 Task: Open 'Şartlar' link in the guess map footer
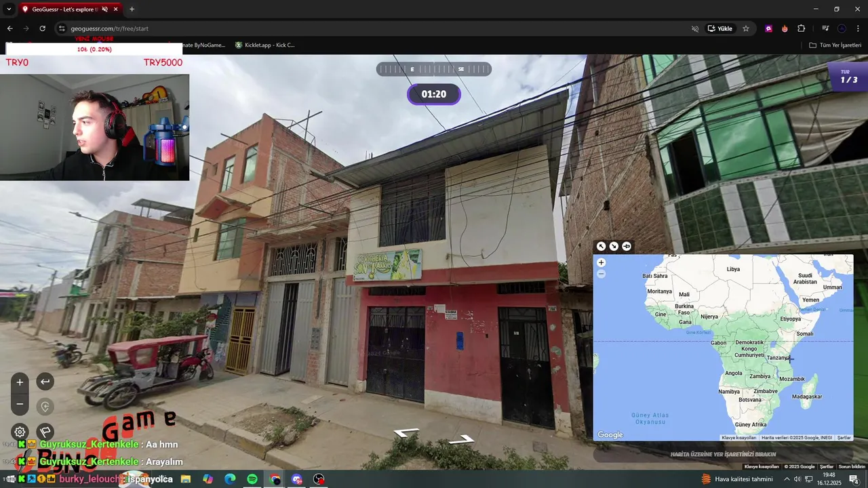[x=844, y=438]
